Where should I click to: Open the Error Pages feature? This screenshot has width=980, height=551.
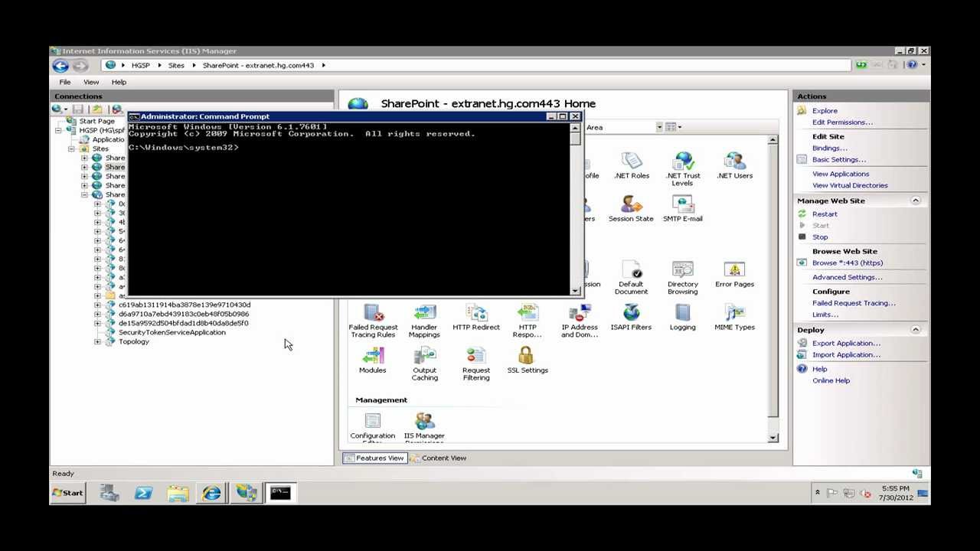(x=734, y=274)
